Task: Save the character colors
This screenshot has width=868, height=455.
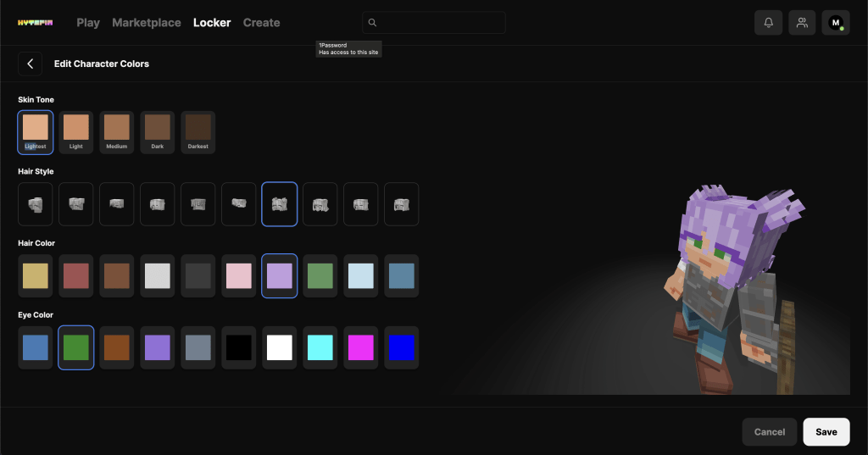Action: [826, 432]
